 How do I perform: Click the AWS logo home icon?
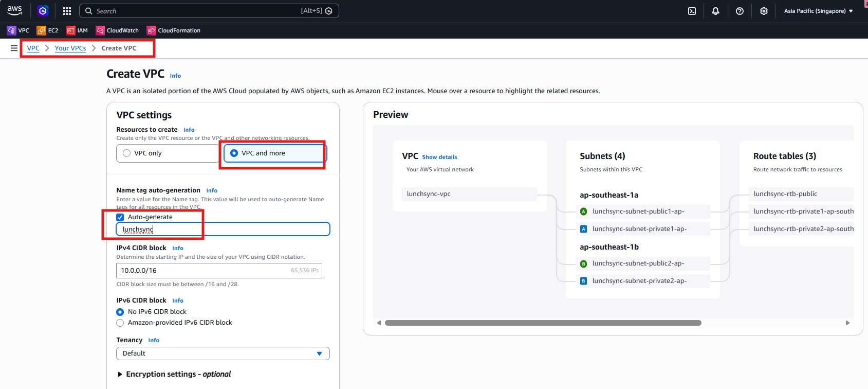point(14,11)
